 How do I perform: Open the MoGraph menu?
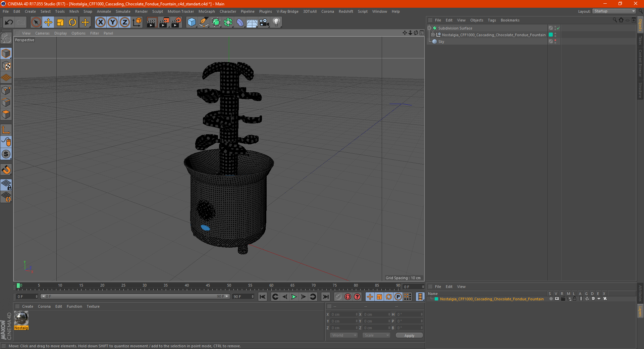pyautogui.click(x=207, y=11)
